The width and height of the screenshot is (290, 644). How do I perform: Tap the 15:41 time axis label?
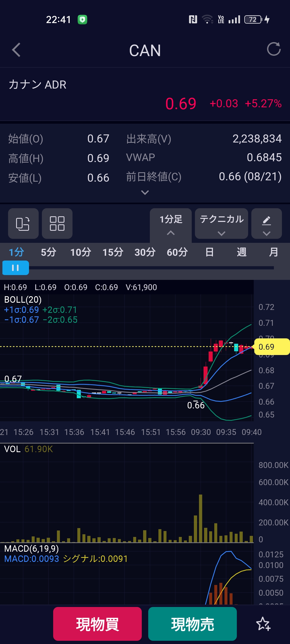[100, 432]
